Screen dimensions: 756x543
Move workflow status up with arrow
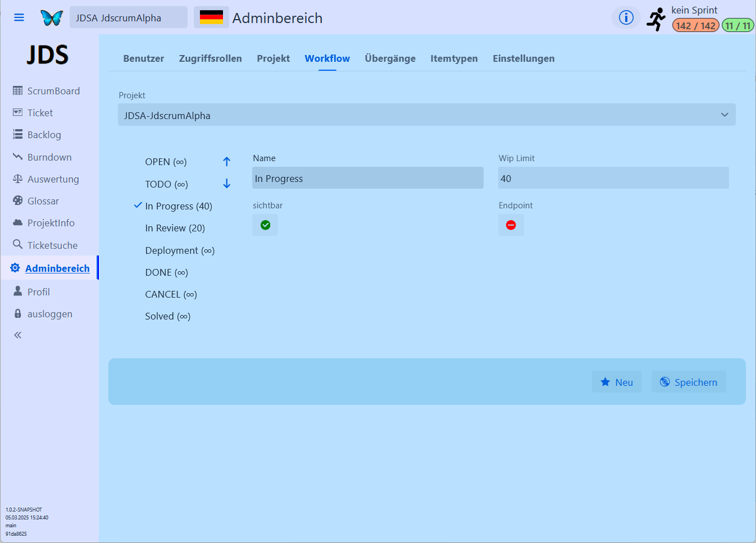[x=227, y=162]
